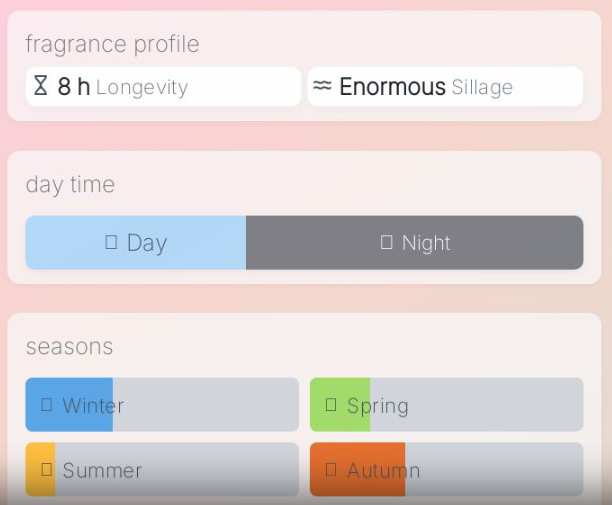This screenshot has height=505, width=612.
Task: Open the Enormous sillage value
Action: (x=392, y=87)
